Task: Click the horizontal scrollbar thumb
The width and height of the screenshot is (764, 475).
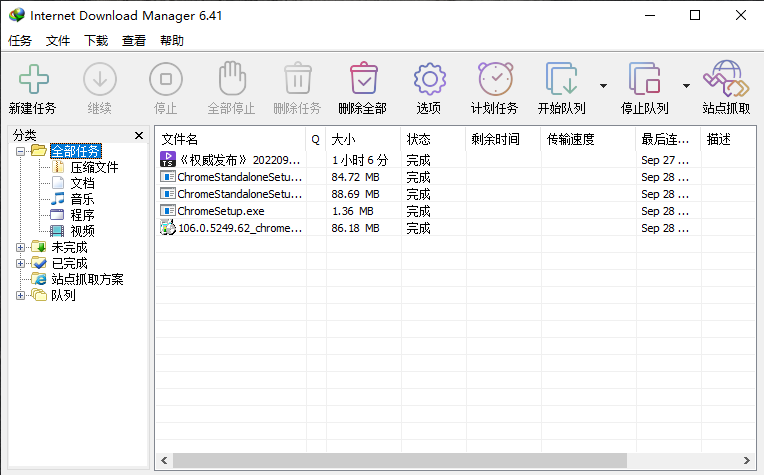Action: 400,460
